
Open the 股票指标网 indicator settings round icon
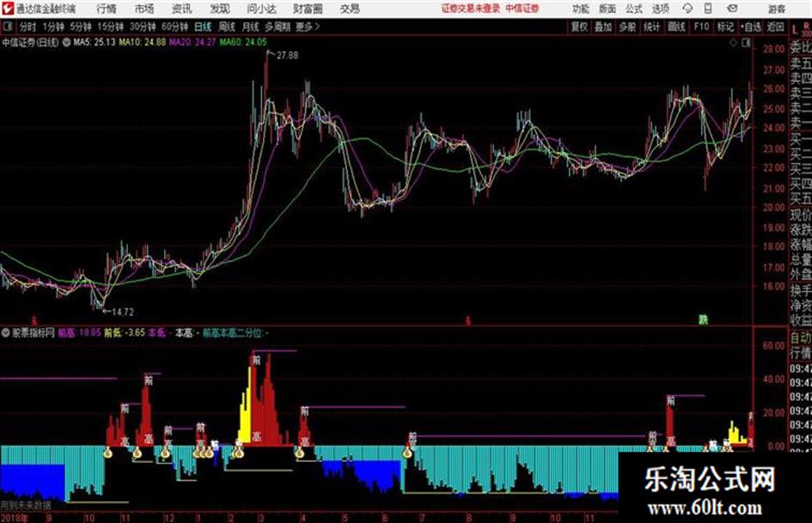click(x=5, y=333)
